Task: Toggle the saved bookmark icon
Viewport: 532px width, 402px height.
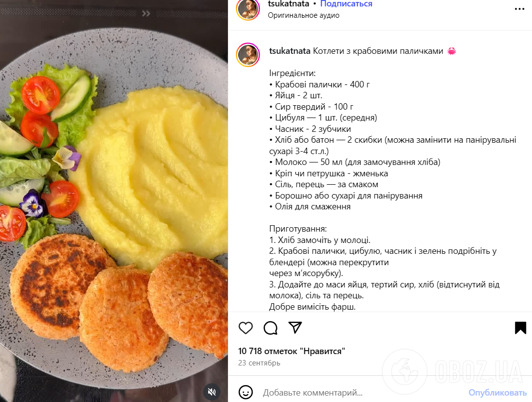Action: coord(521,328)
